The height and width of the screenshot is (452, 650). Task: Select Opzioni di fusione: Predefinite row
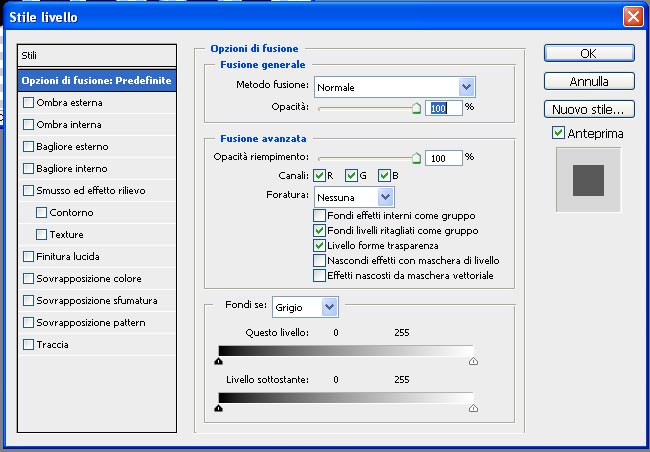pos(97,80)
